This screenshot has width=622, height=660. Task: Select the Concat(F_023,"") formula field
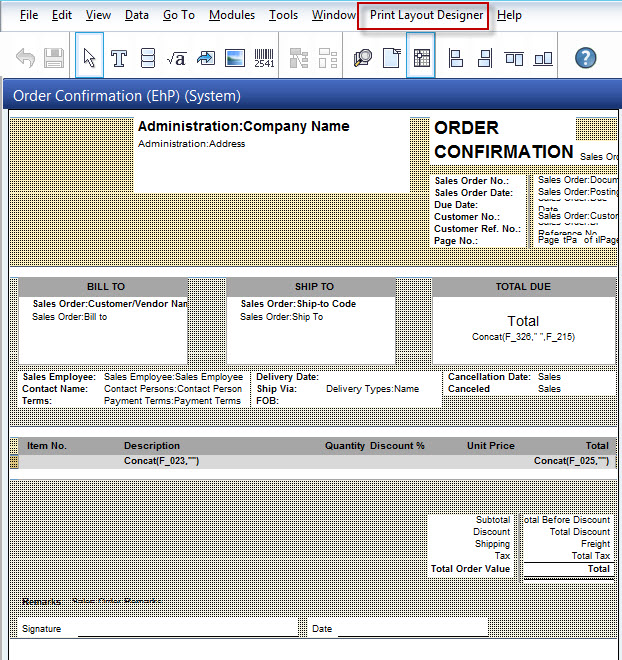162,461
